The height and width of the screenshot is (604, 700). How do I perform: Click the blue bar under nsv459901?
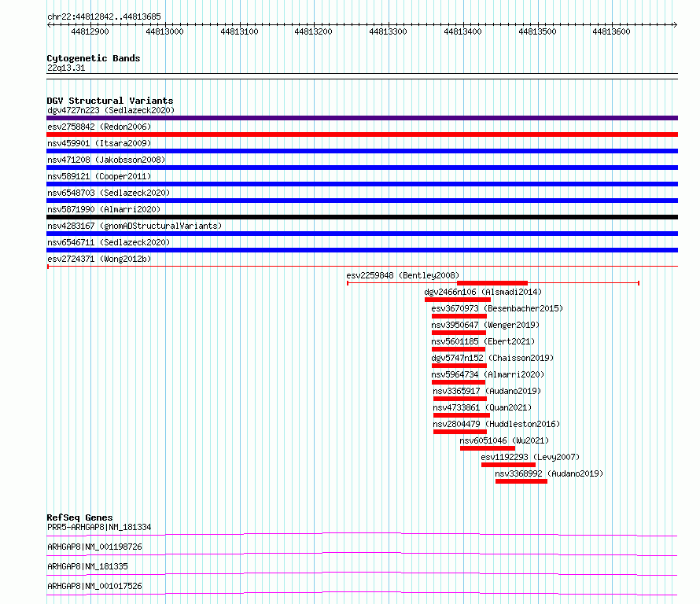[362, 151]
